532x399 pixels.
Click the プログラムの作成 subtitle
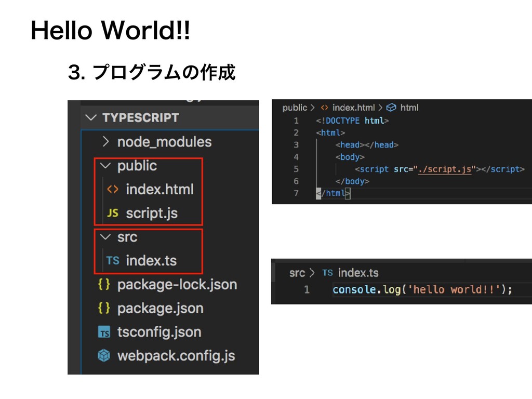(164, 72)
